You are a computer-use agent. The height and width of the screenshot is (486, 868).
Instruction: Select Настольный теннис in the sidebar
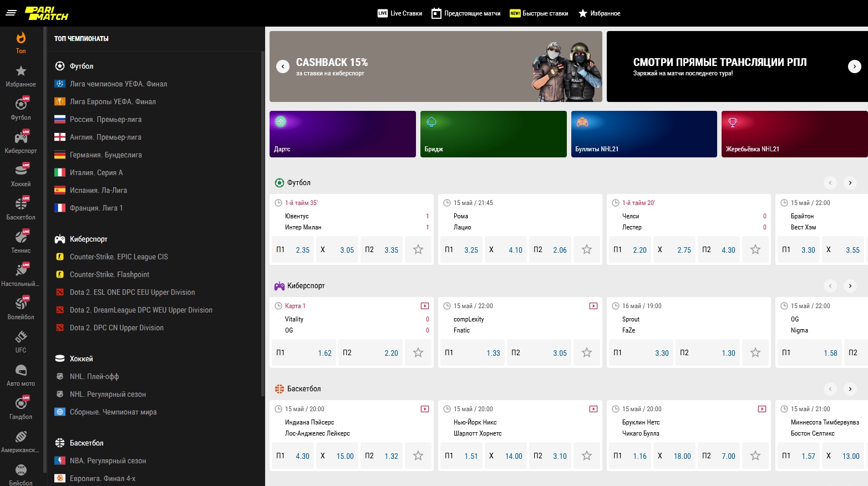[21, 275]
